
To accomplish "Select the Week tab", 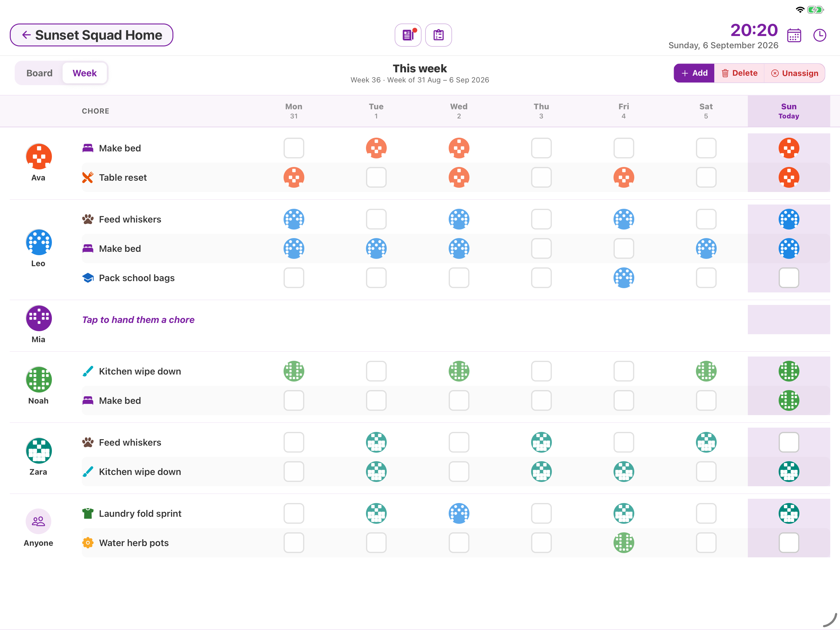I will click(85, 73).
